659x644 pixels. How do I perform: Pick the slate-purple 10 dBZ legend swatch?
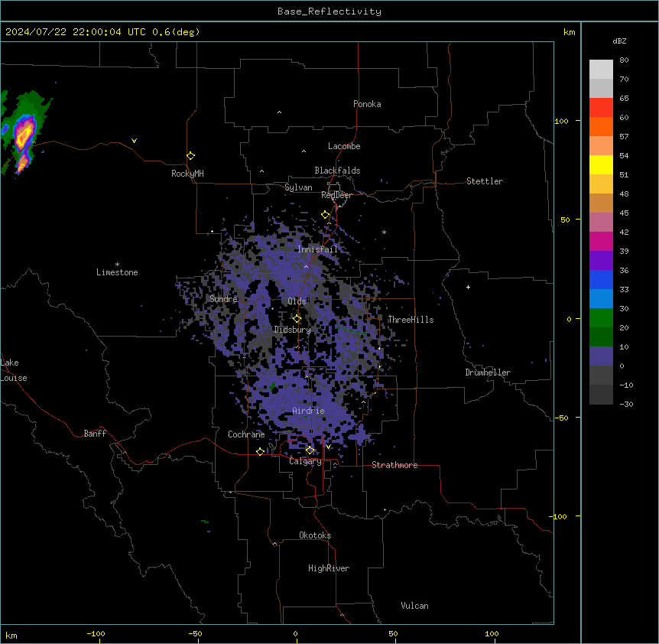click(601, 356)
